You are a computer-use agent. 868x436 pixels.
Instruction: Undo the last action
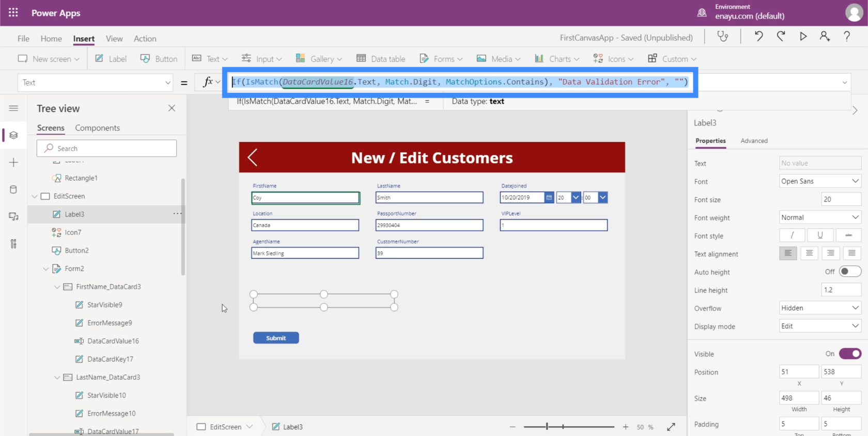click(758, 36)
